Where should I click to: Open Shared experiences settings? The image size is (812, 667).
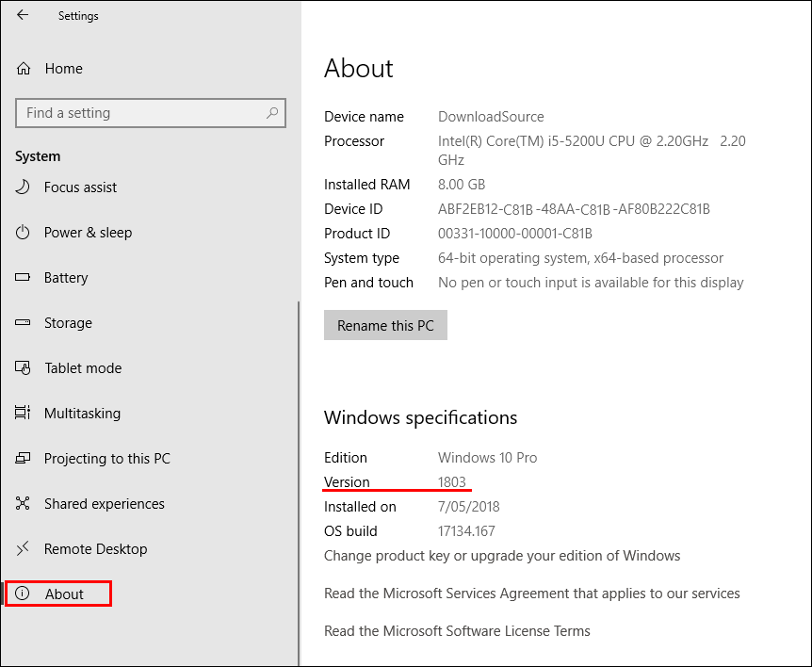[104, 503]
